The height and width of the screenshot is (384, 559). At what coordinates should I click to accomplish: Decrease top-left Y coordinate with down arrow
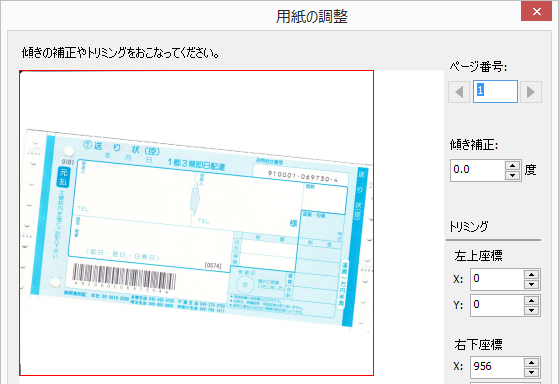pos(532,310)
